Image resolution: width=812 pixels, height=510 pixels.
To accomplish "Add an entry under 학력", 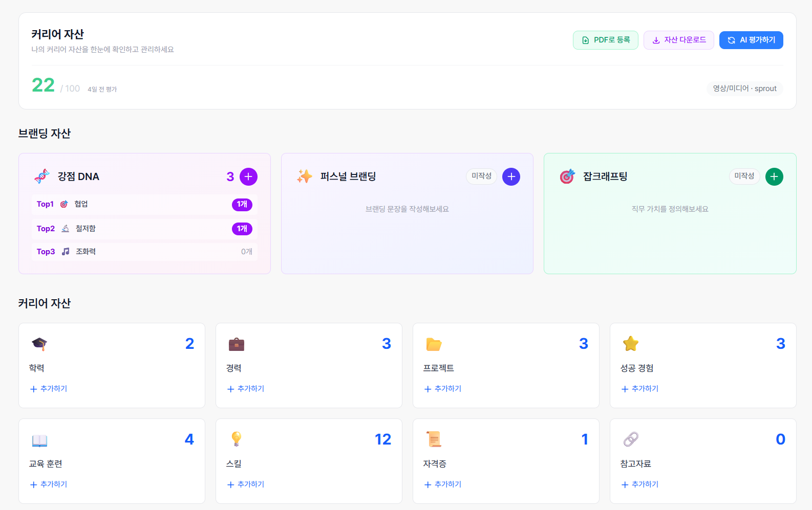I will [x=49, y=389].
